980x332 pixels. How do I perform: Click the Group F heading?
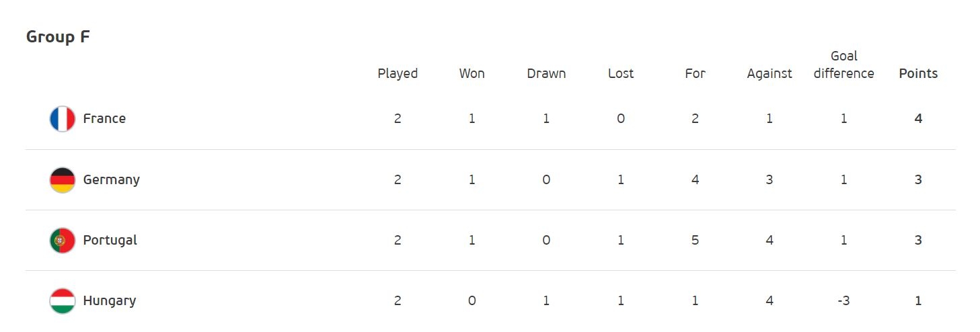[58, 36]
